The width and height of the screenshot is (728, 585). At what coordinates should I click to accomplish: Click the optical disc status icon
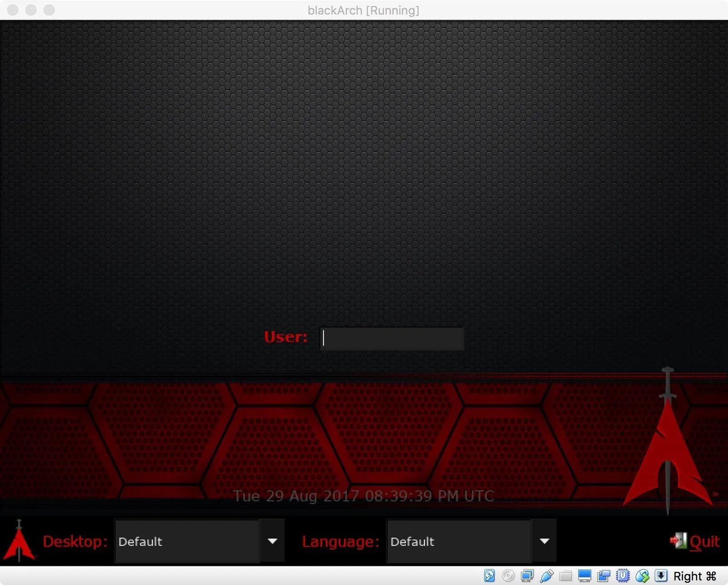click(x=508, y=575)
